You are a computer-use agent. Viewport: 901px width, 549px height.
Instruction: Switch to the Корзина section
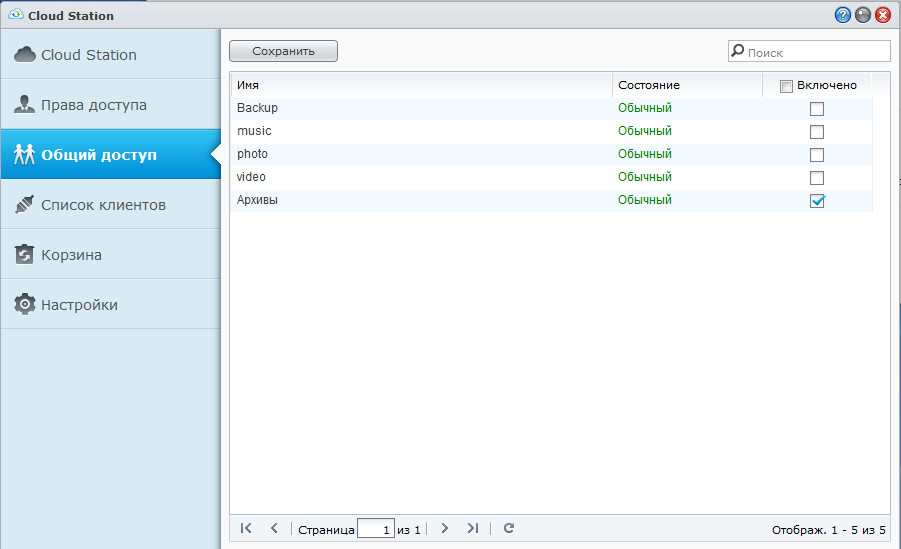(71, 255)
